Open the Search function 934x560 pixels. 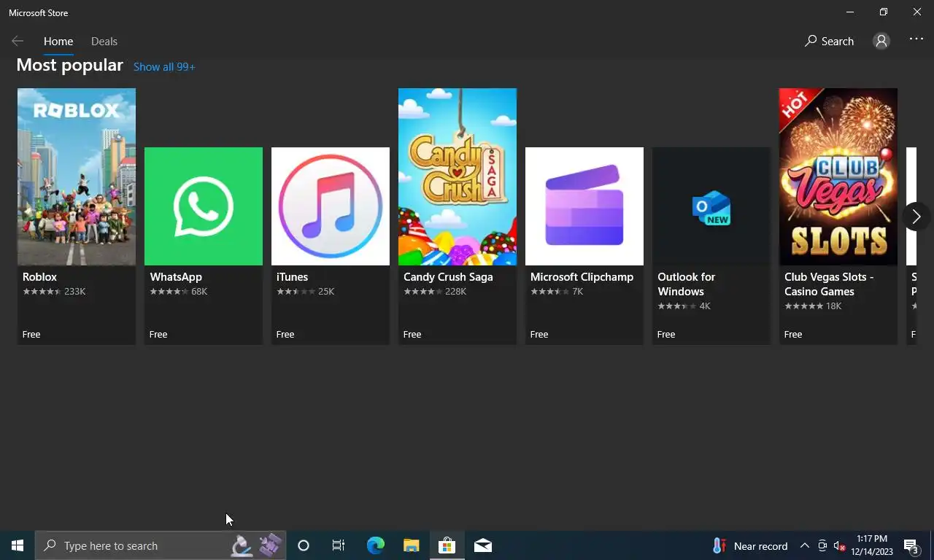[829, 42]
